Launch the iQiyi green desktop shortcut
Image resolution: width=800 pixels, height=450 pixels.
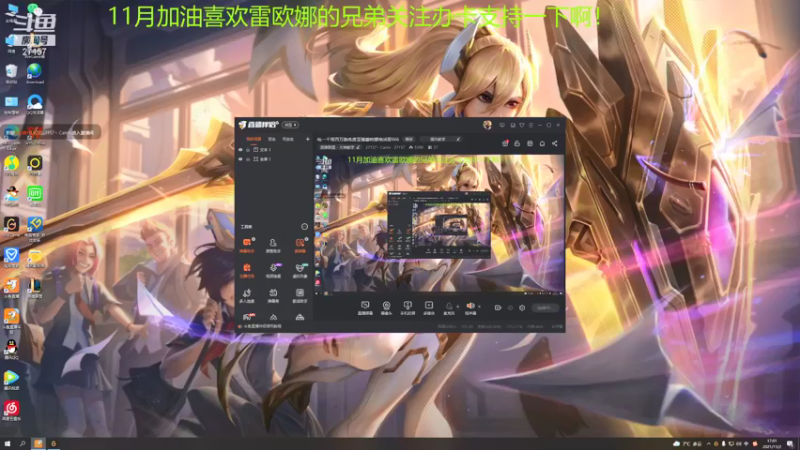pos(35,195)
